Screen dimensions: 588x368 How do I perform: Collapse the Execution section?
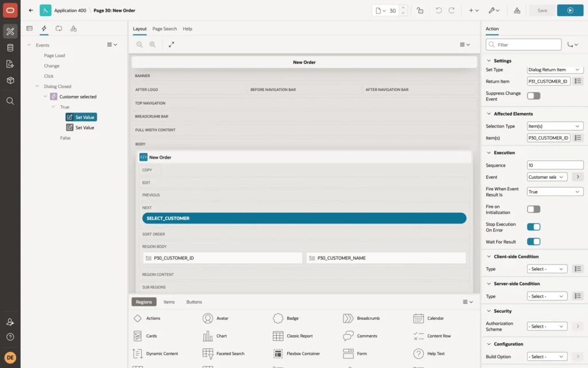[489, 153]
